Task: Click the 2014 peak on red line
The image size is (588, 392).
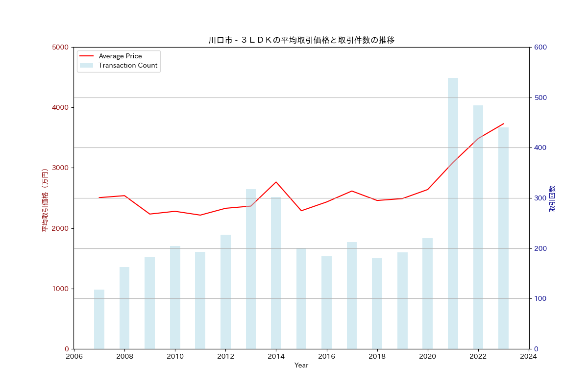Action: tap(276, 182)
